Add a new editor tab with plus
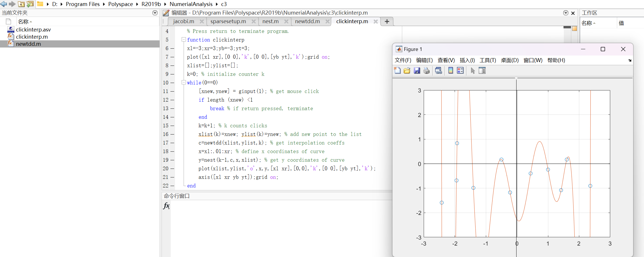 (387, 21)
